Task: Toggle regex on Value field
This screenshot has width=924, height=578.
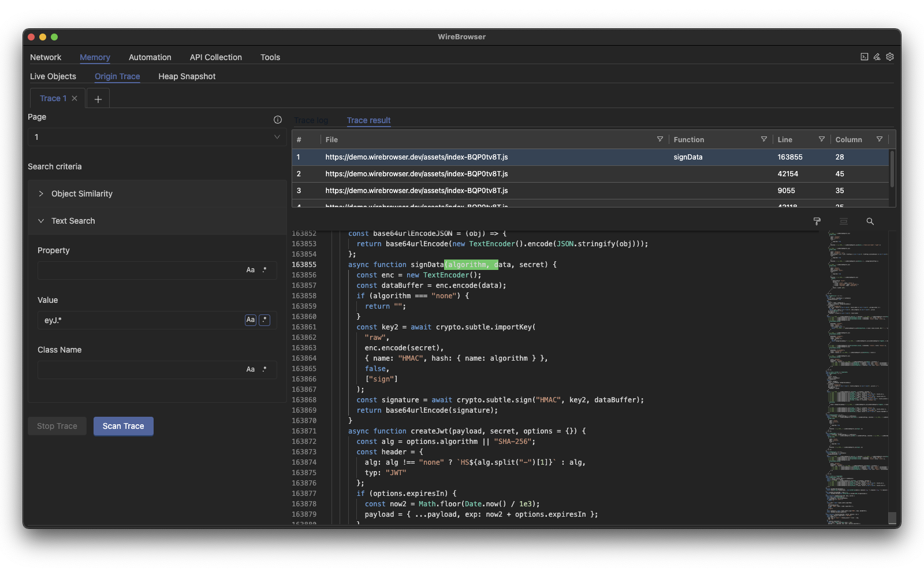Action: click(264, 320)
